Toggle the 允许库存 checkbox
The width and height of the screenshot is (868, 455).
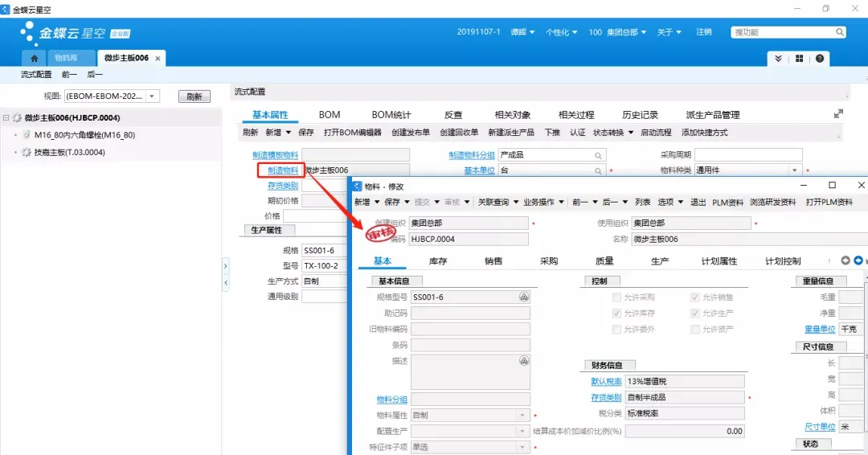pos(616,314)
